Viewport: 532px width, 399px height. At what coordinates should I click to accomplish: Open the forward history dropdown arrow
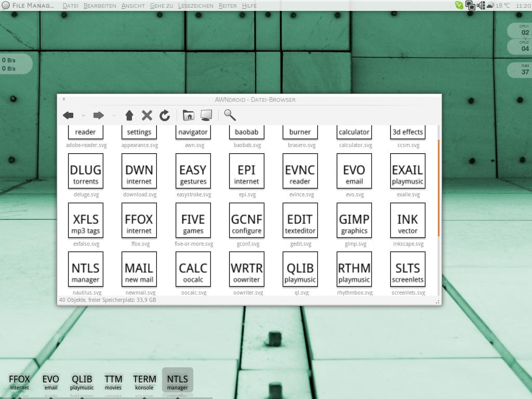[114, 116]
